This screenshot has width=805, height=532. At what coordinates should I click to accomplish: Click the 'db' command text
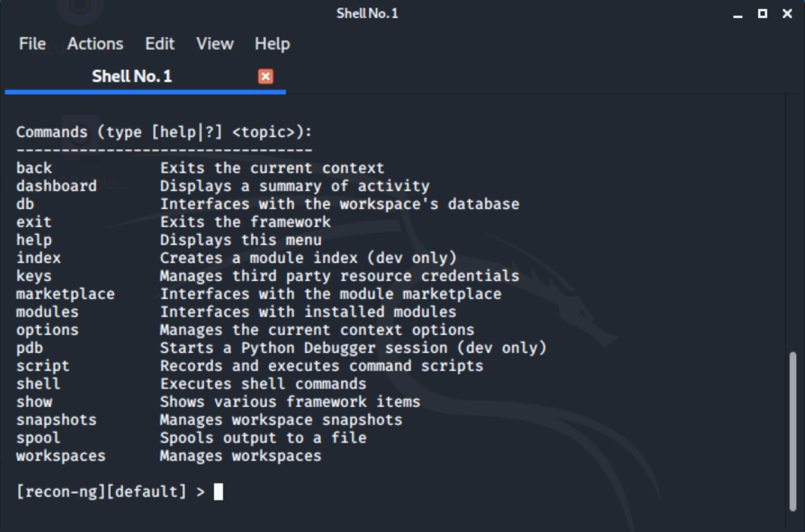coord(25,204)
